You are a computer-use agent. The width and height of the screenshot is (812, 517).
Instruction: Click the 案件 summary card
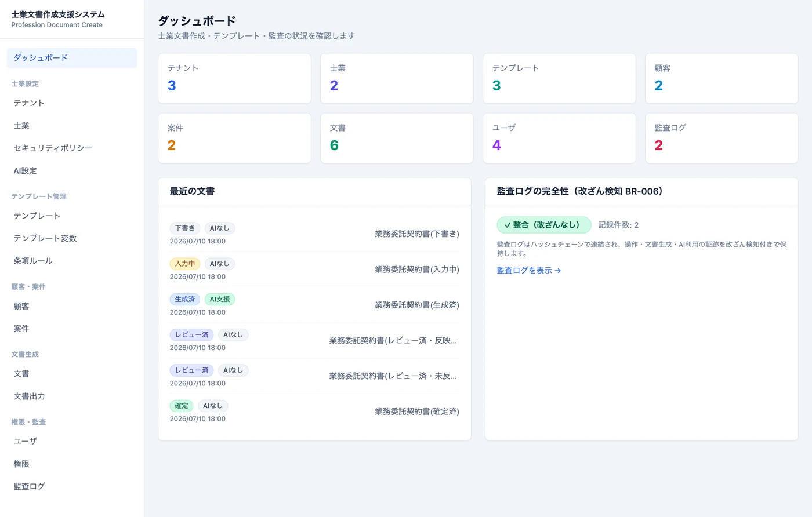pyautogui.click(x=234, y=139)
